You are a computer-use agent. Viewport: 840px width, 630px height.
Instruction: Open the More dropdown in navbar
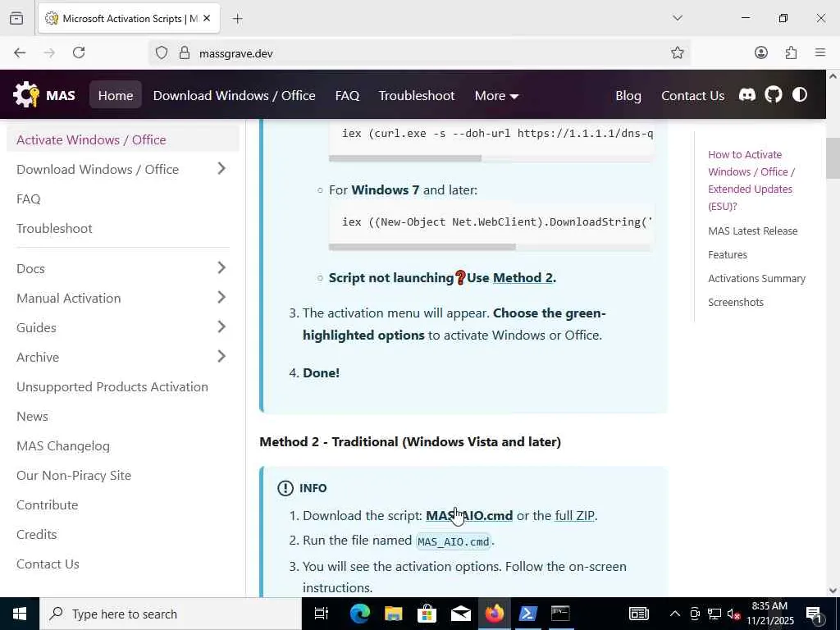(x=496, y=95)
